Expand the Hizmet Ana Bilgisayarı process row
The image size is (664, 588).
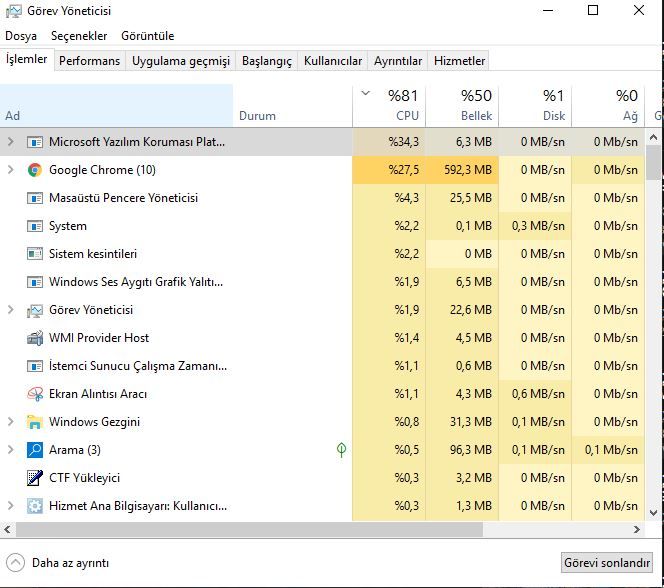pos(11,505)
